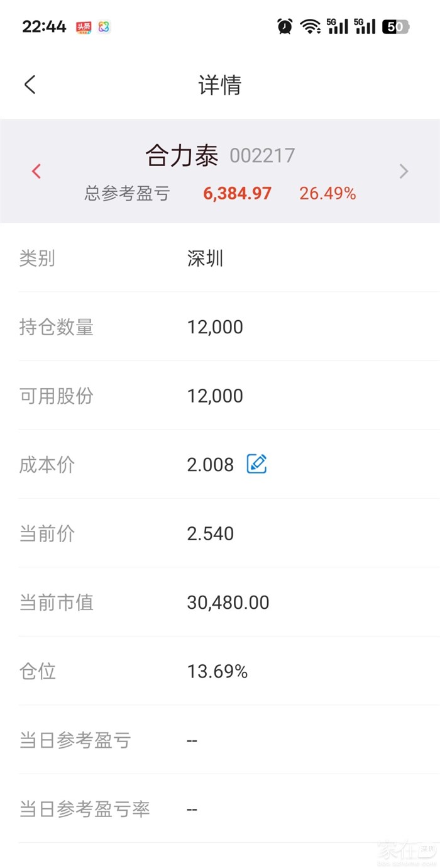Viewport: 440px width, 868px height.
Task: Tap the 详情 page title
Action: click(x=220, y=85)
